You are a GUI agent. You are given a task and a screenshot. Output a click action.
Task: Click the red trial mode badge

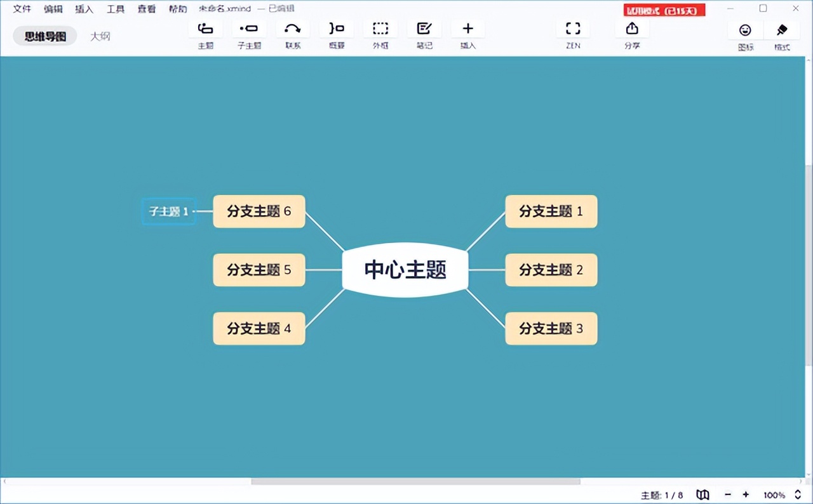664,10
